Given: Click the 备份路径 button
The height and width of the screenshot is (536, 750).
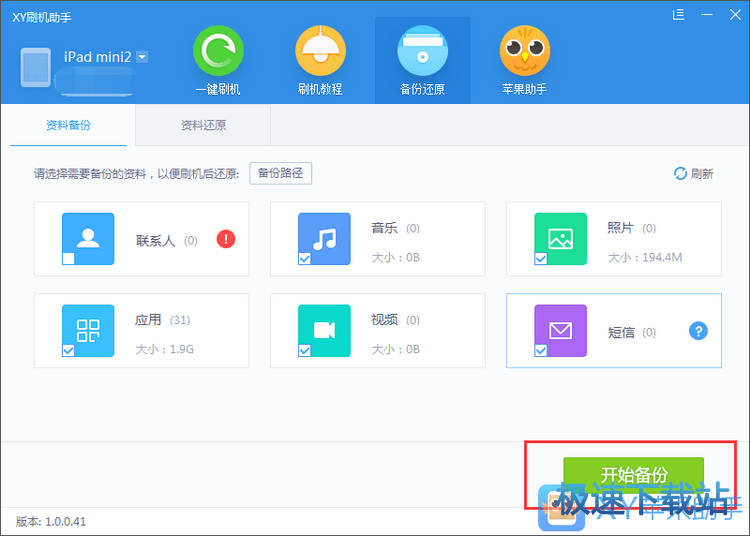Looking at the screenshot, I should pyautogui.click(x=280, y=173).
